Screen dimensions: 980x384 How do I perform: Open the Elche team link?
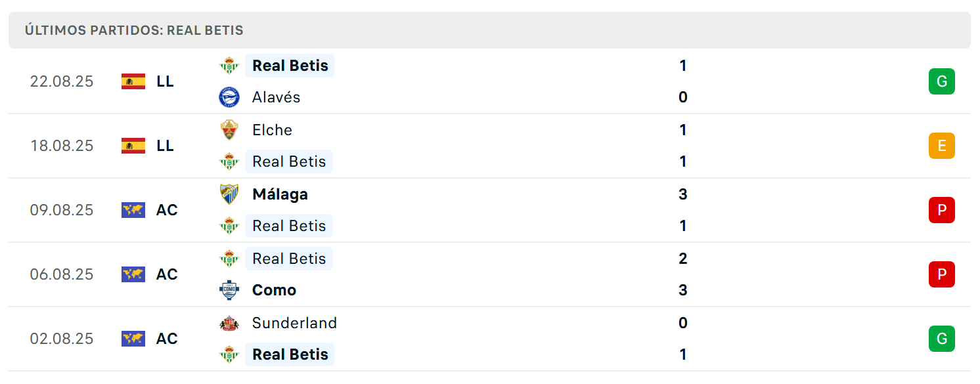pos(272,130)
